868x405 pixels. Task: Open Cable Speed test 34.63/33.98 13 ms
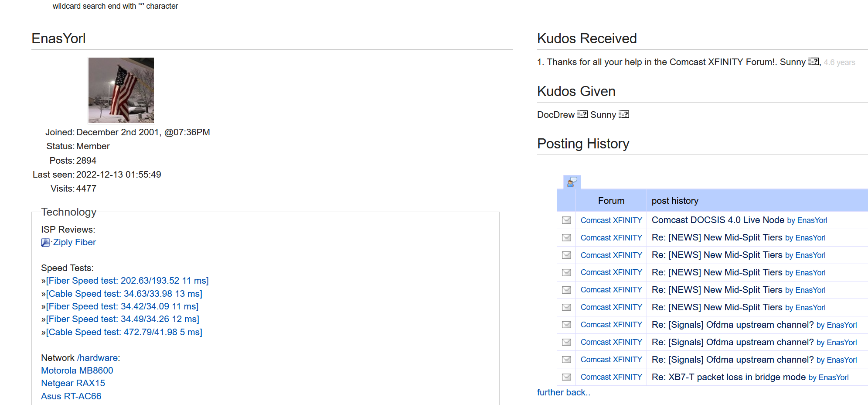tap(124, 294)
